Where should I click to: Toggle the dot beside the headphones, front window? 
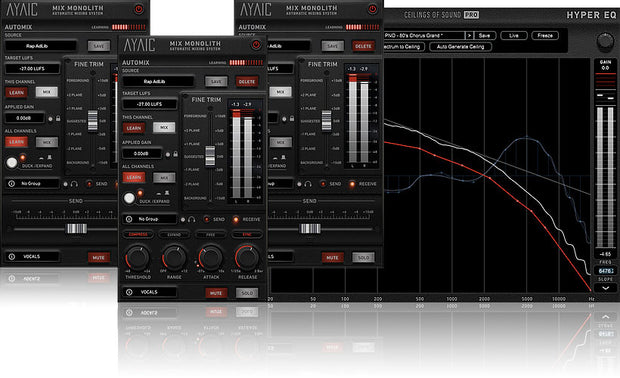click(x=183, y=219)
